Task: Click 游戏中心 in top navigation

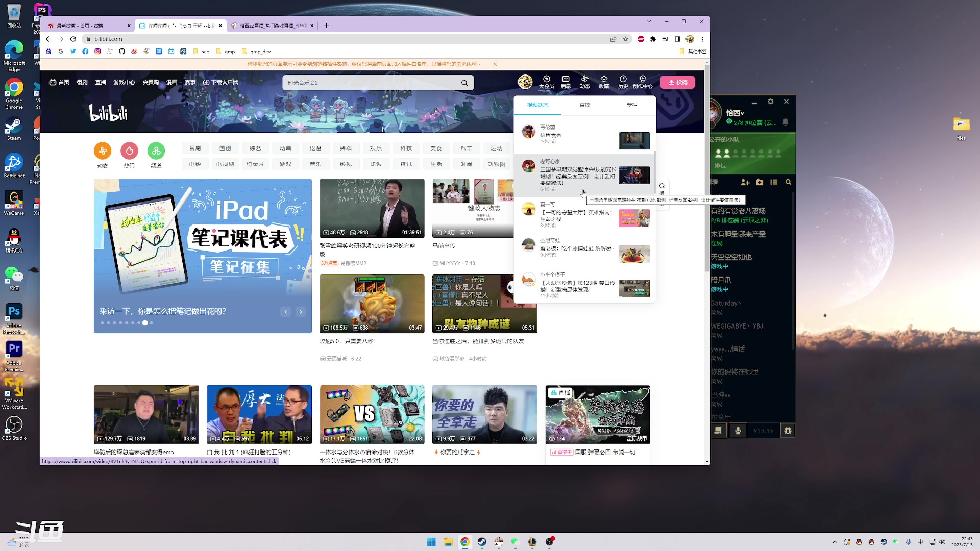Action: (124, 82)
